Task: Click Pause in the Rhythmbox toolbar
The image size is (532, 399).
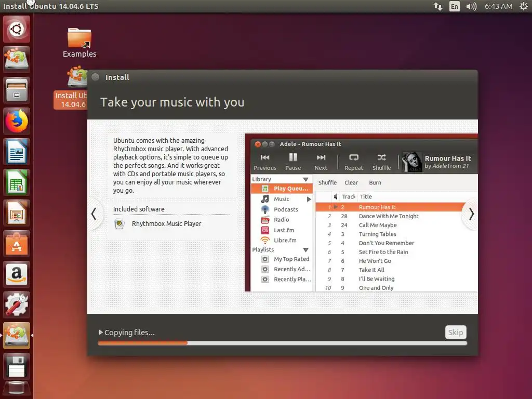Action: [x=293, y=162]
